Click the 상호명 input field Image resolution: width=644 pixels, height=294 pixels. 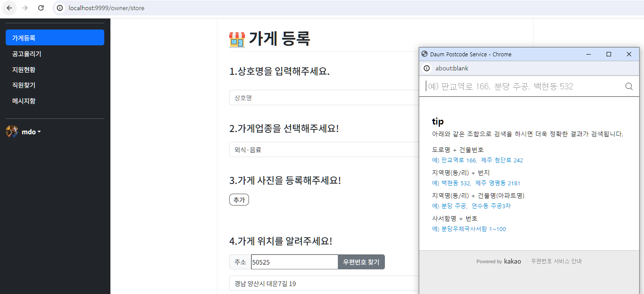pyautogui.click(x=324, y=98)
